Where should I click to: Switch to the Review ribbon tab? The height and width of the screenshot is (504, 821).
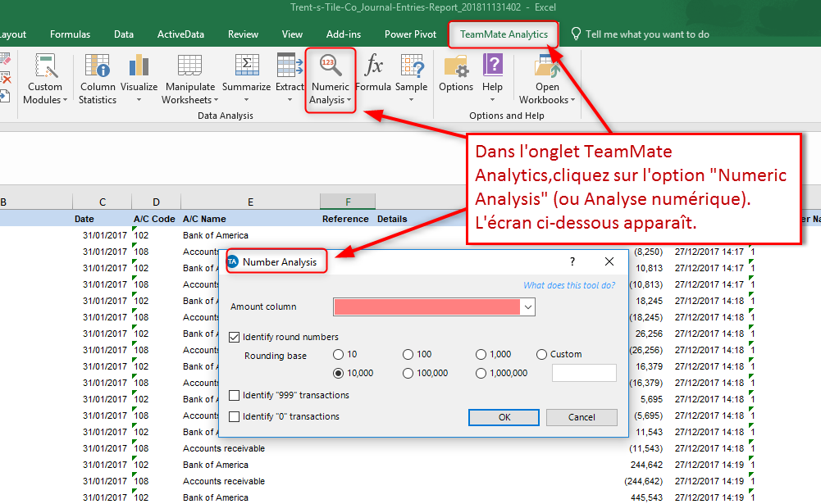coord(243,34)
